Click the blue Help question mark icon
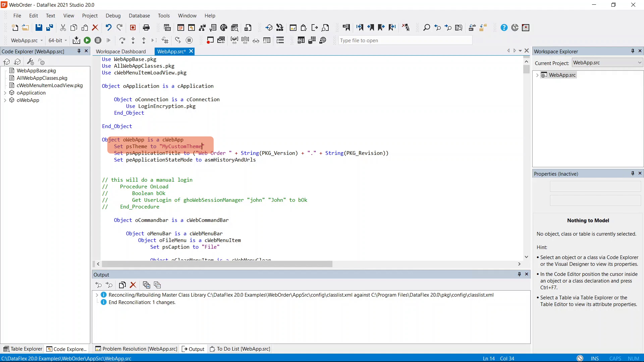The height and width of the screenshot is (362, 644). click(x=504, y=27)
